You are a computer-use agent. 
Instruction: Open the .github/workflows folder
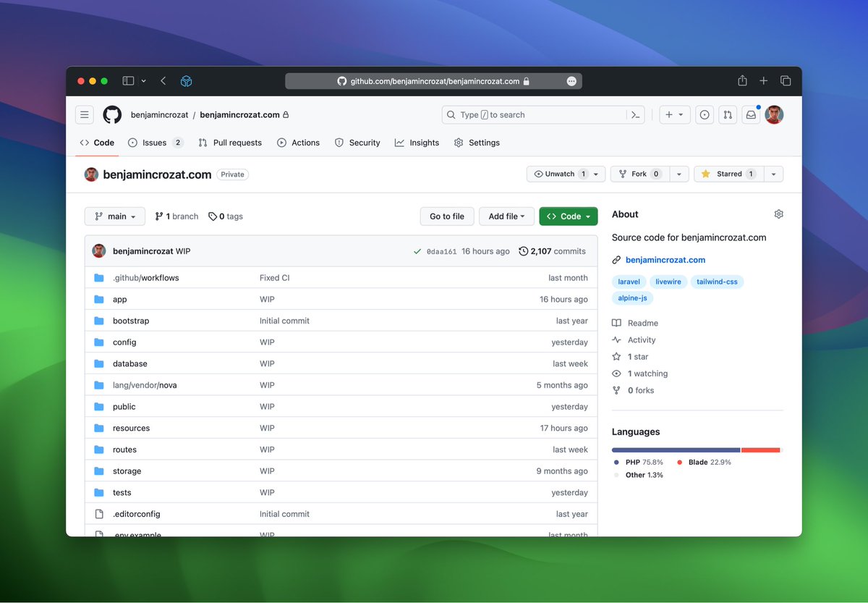pos(145,278)
